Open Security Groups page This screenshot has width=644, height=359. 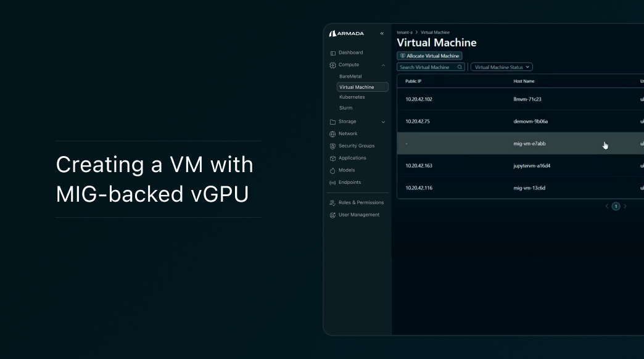click(x=357, y=146)
